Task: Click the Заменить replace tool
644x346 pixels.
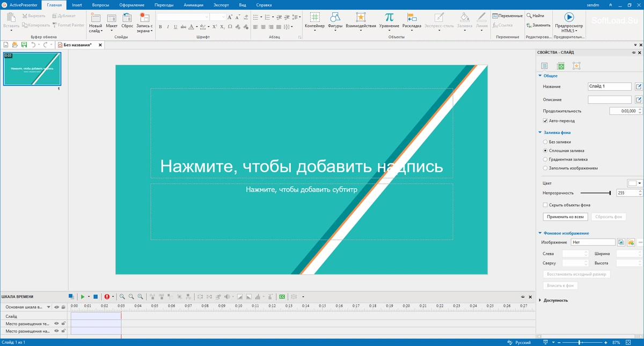Action: 538,25
